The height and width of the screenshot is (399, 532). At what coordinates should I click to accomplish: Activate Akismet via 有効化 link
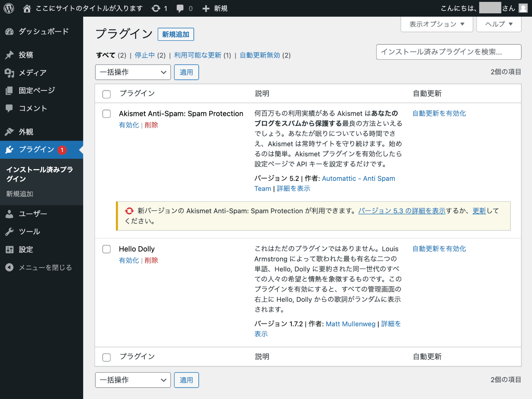pyautogui.click(x=129, y=125)
